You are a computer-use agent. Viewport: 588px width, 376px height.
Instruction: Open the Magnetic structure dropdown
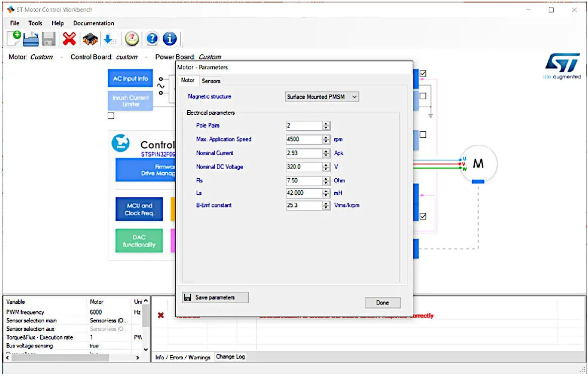tap(322, 97)
